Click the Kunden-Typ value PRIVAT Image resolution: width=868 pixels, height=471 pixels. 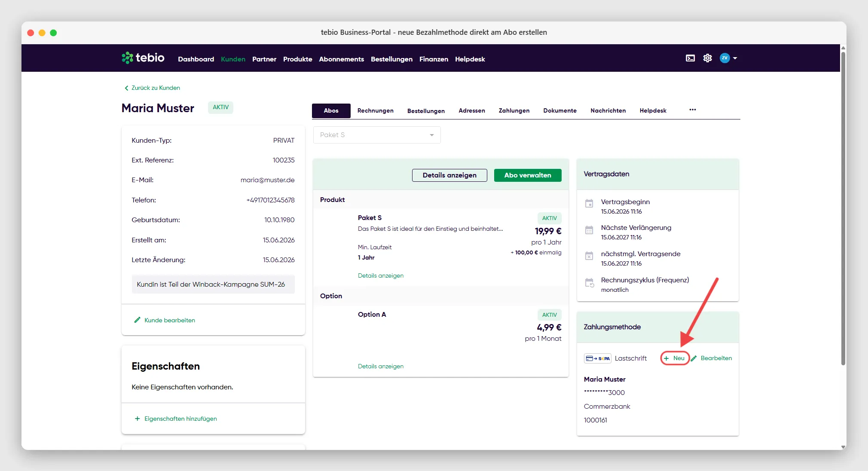coord(284,141)
